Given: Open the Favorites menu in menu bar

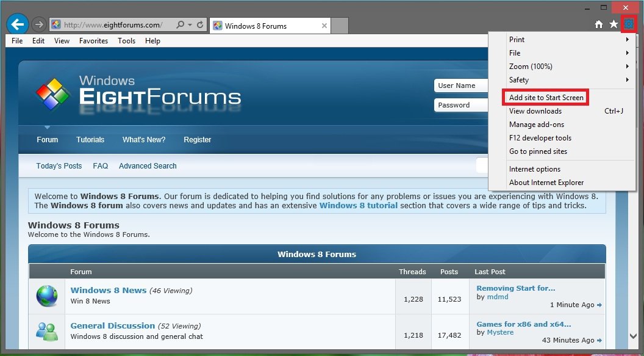Looking at the screenshot, I should tap(93, 41).
